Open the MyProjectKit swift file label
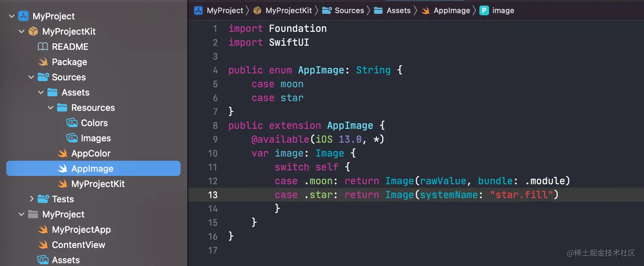Screen dimensions: 644x266 [98, 184]
